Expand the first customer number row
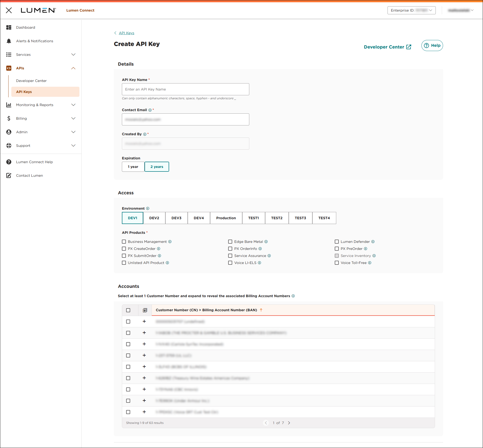The image size is (483, 448). (144, 321)
